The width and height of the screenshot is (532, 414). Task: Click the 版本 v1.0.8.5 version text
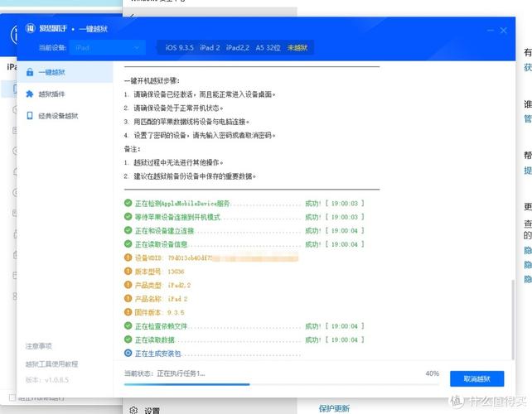coord(47,380)
